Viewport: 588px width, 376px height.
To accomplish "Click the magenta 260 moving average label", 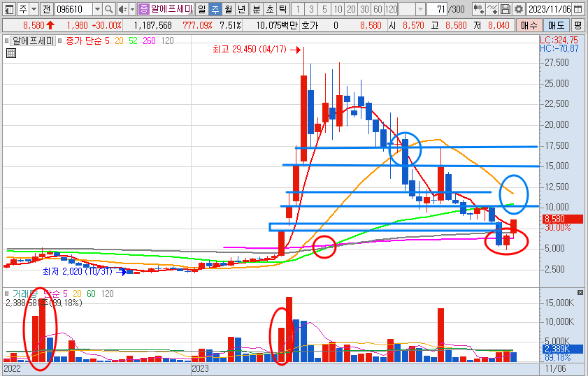I will tap(149, 41).
